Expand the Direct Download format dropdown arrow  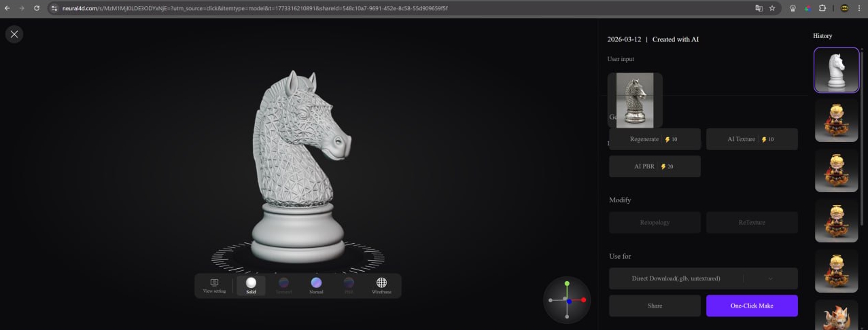pos(770,278)
